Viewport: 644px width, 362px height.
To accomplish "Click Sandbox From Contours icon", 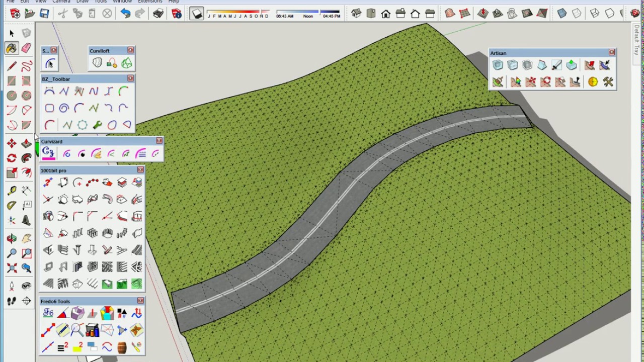I will (x=450, y=14).
